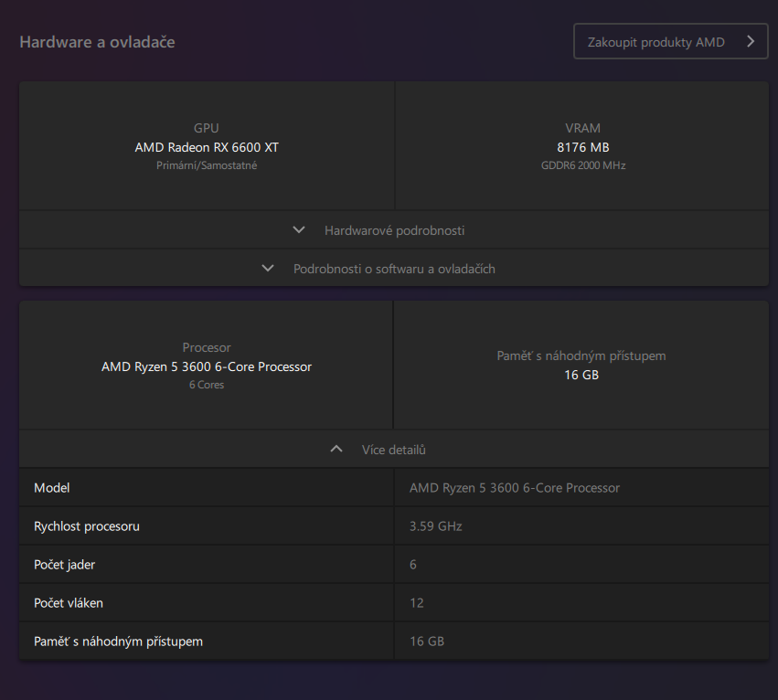Click the Primární/Samostatné GPU label

coord(207,165)
